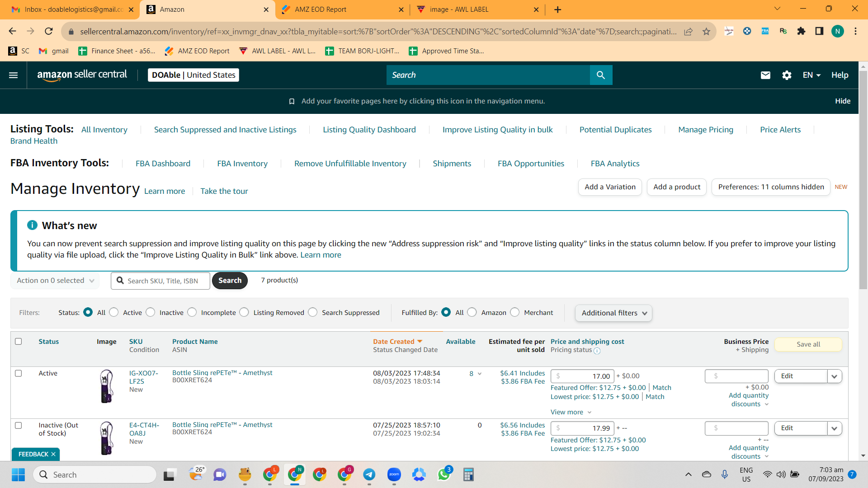Image resolution: width=868 pixels, height=488 pixels.
Task: Expand available quantity 8 chevron
Action: (480, 374)
